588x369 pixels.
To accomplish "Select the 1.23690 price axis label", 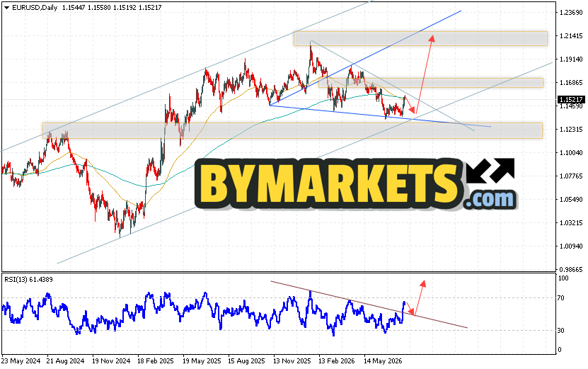I will coord(571,13).
